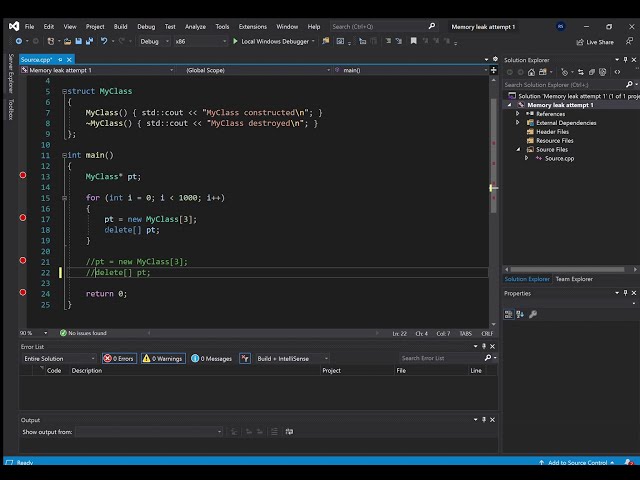This screenshot has height=480, width=640.
Task: Click the bookmark icon in the toolbar
Action: click(x=413, y=41)
